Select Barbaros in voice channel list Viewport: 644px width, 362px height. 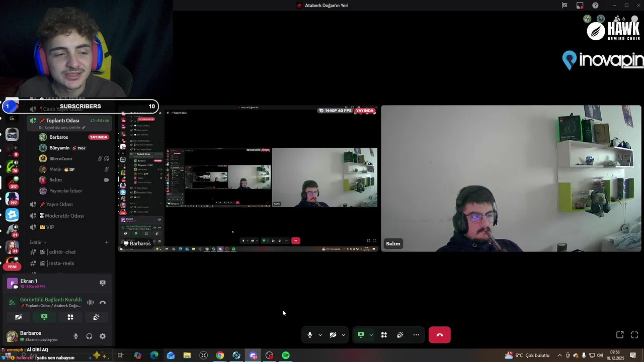[74, 137]
